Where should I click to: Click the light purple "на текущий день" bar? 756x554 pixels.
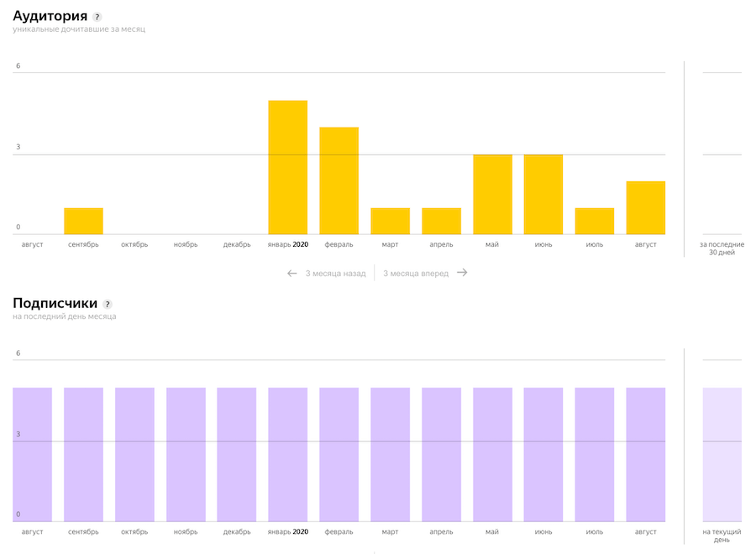(722, 454)
